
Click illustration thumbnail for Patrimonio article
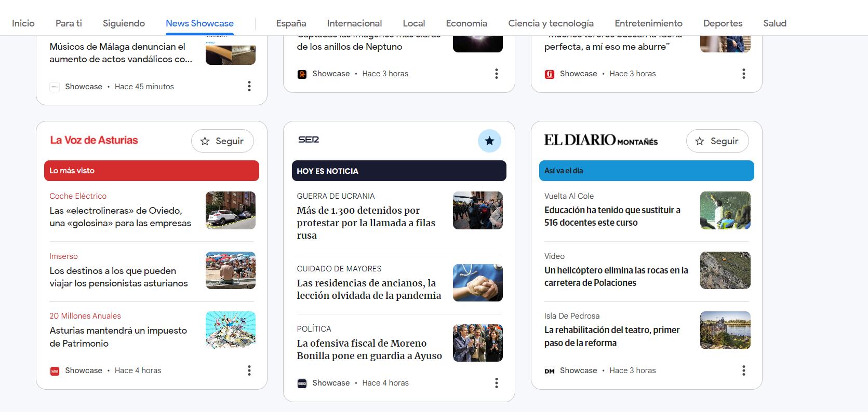[x=231, y=330]
